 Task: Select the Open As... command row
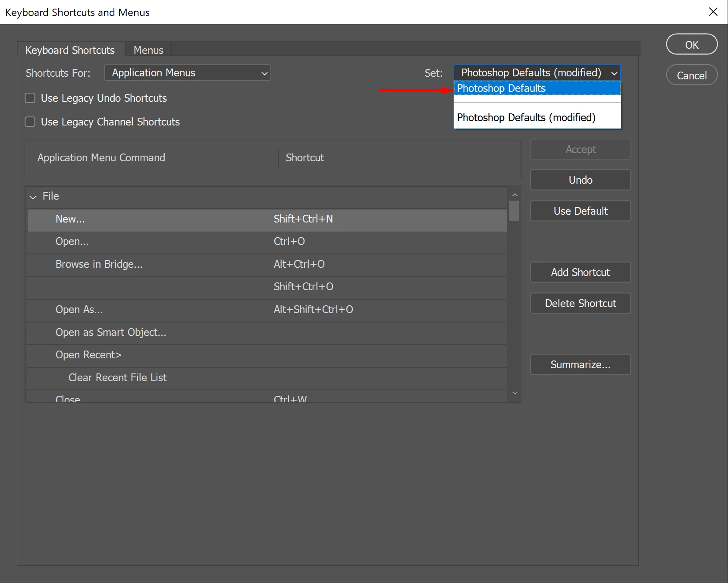click(267, 310)
